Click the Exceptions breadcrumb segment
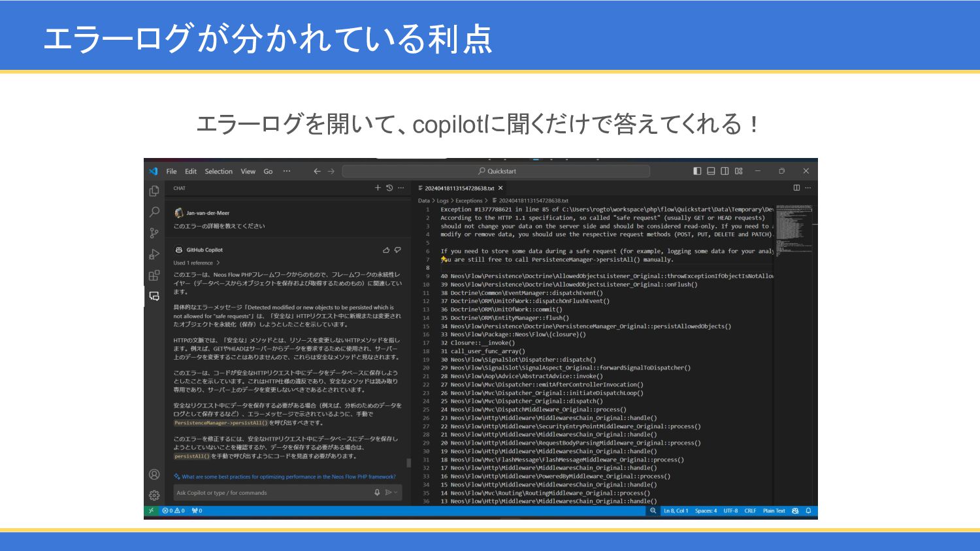980x551 pixels. point(469,201)
